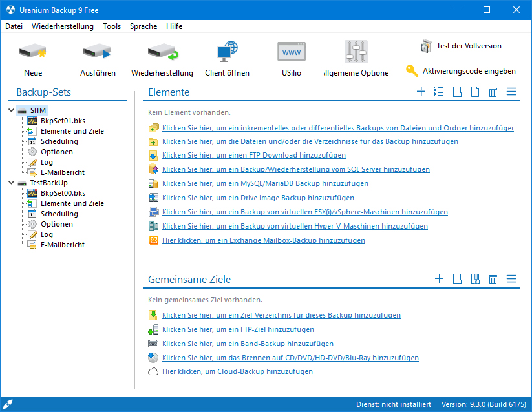
Task: Open the hamburger menu in the Elemente header
Action: 511,92
